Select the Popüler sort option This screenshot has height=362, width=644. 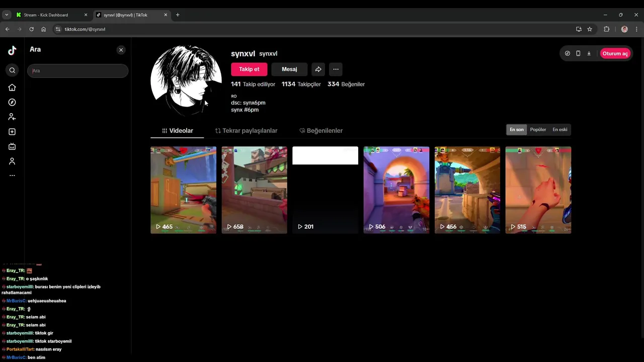(x=538, y=130)
